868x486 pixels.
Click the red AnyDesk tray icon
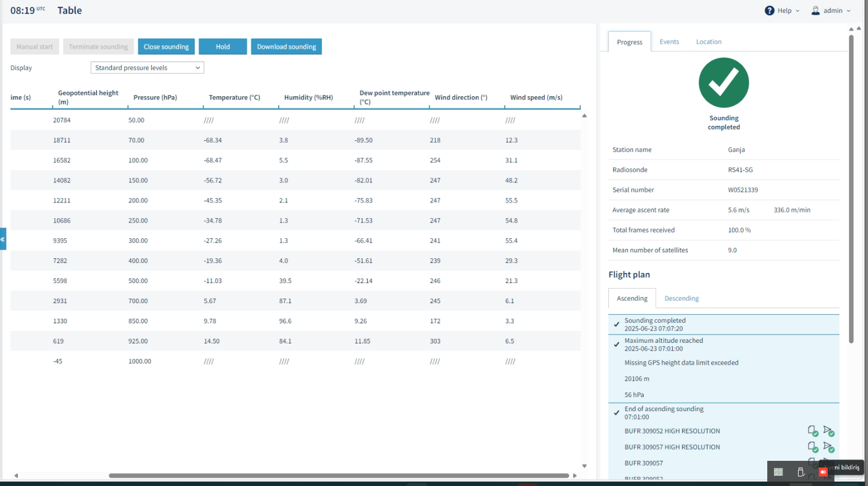coord(823,472)
